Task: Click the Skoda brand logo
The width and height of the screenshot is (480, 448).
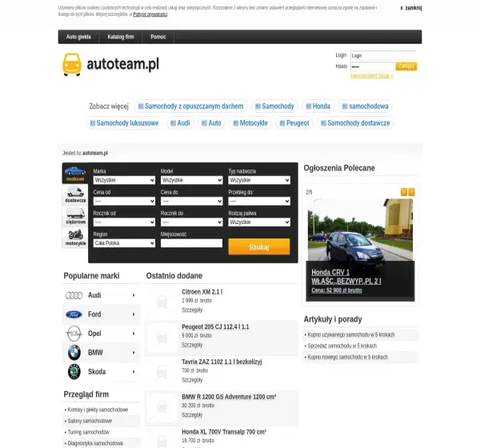Action: click(74, 372)
